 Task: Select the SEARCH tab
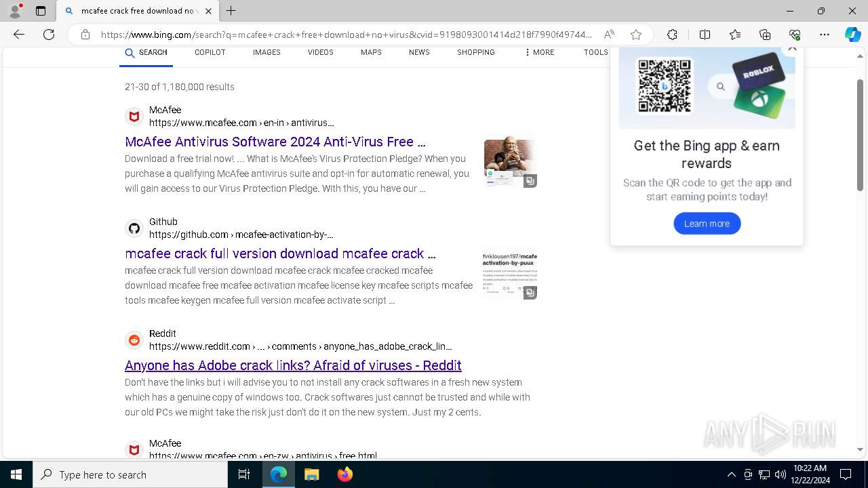(146, 52)
